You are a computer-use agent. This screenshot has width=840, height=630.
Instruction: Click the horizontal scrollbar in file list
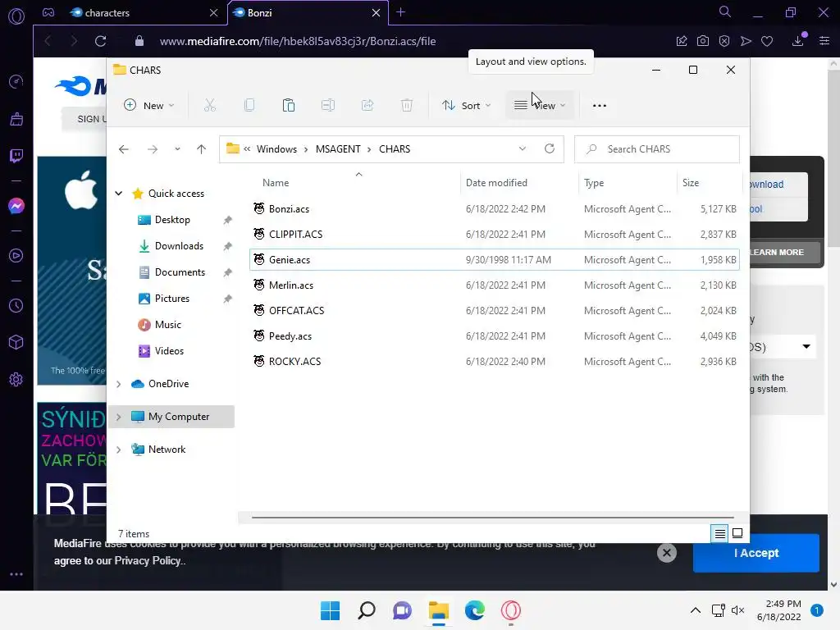pyautogui.click(x=492, y=518)
